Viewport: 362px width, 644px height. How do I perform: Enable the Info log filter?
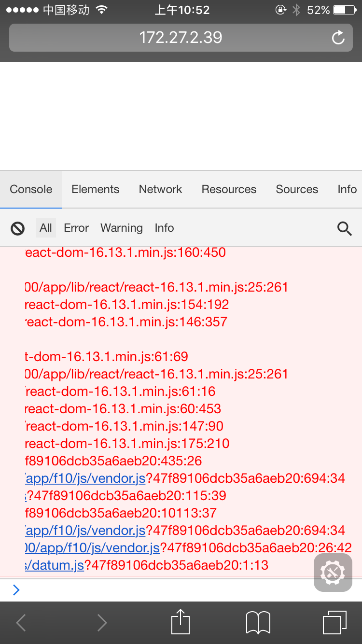(164, 227)
